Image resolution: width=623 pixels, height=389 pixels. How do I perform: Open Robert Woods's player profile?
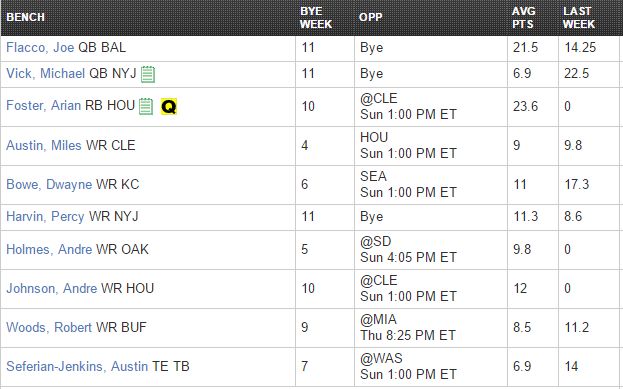(x=49, y=327)
